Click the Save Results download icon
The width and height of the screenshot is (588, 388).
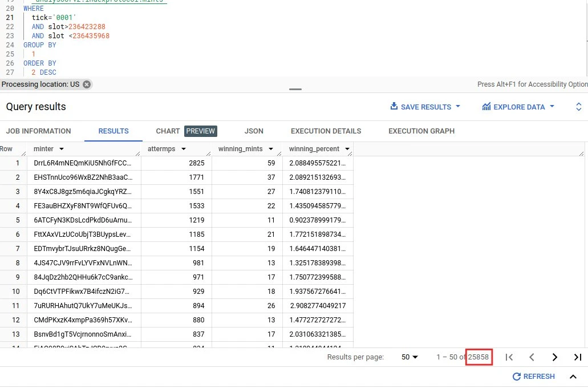pos(394,107)
